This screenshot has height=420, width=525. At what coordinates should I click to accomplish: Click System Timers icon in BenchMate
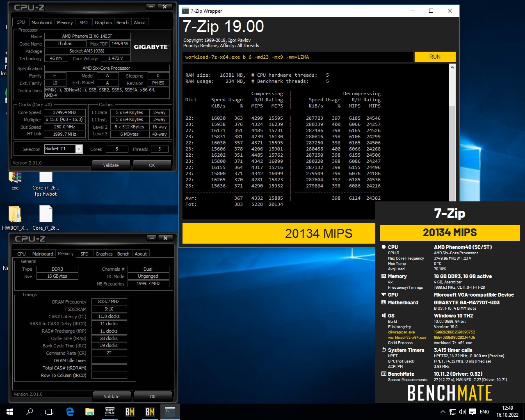[384, 350]
